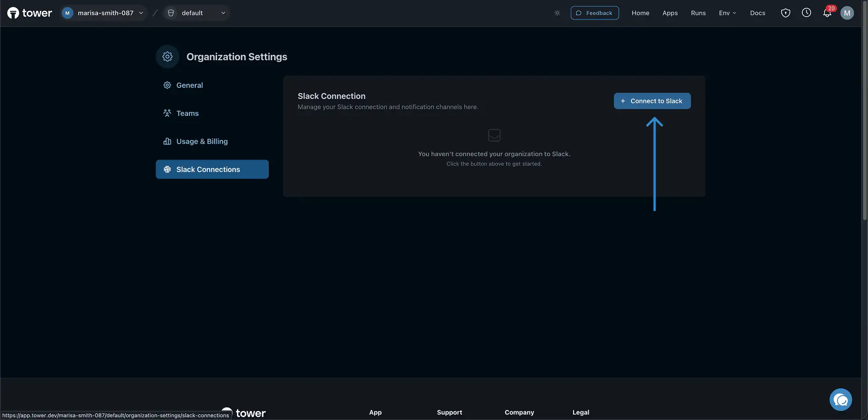Expand the Env menu chevron
Screen dimensions: 868x420
tap(735, 13)
